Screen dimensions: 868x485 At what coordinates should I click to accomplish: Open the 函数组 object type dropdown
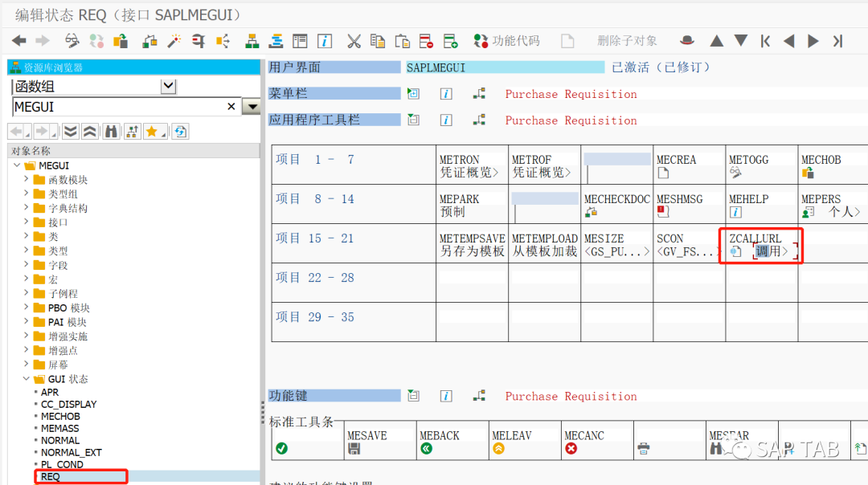(168, 86)
